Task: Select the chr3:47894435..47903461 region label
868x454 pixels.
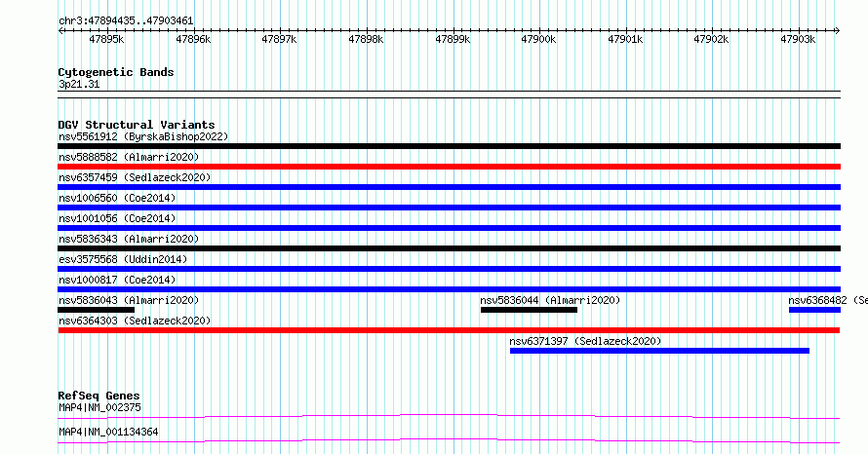Action: click(126, 21)
